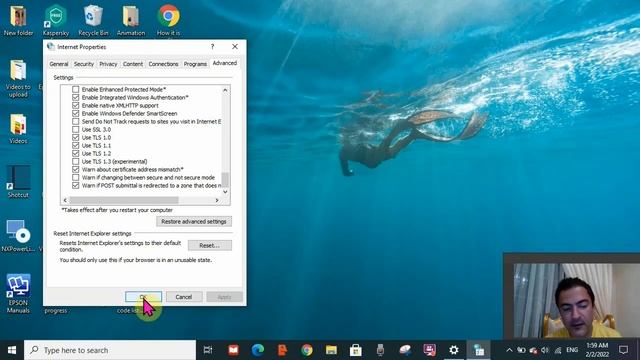The height and width of the screenshot is (360, 640).
Task: Check Enable Enhanced Protected Mode
Action: [76, 89]
